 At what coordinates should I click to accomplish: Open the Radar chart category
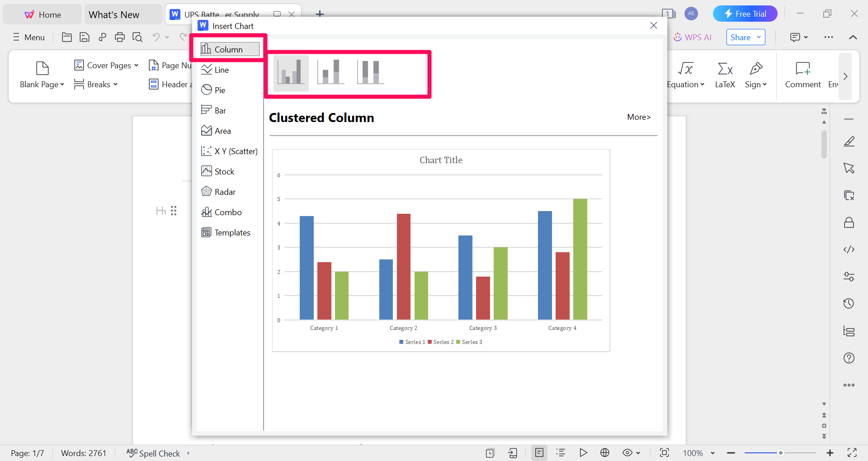click(224, 191)
